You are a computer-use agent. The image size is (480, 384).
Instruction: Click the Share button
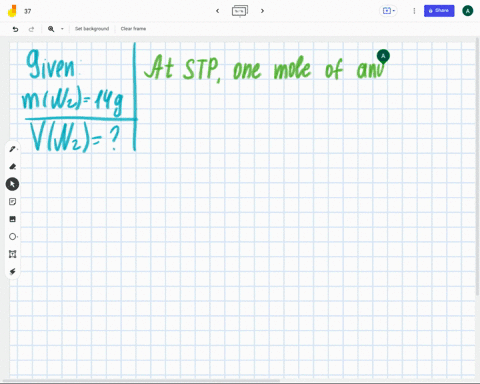pyautogui.click(x=439, y=11)
